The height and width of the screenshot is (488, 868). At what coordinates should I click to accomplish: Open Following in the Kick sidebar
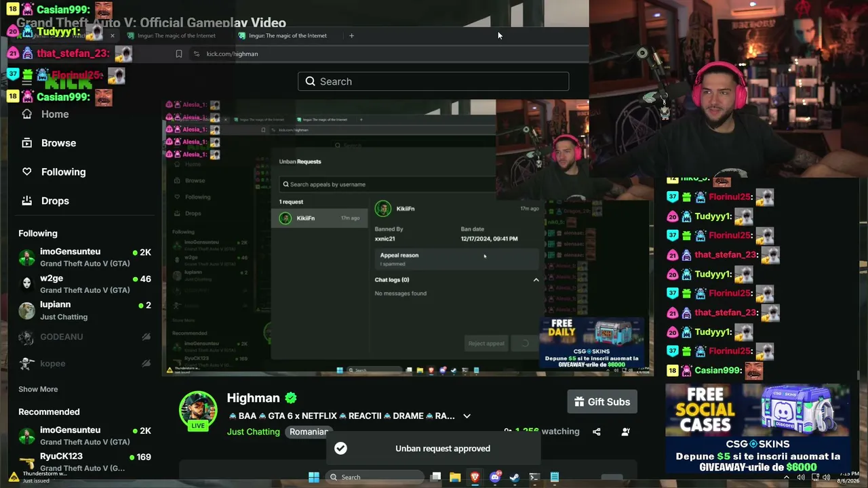(x=63, y=172)
